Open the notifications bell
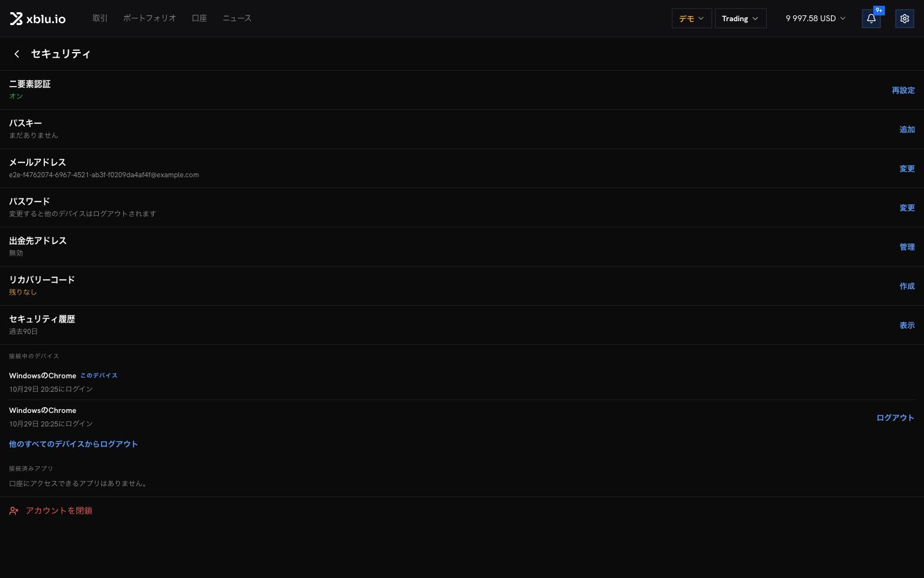Image resolution: width=924 pixels, height=578 pixels. coord(871,19)
